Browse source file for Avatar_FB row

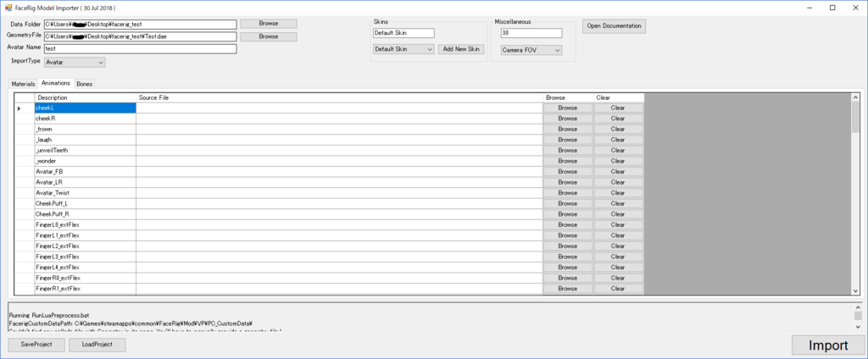(567, 172)
